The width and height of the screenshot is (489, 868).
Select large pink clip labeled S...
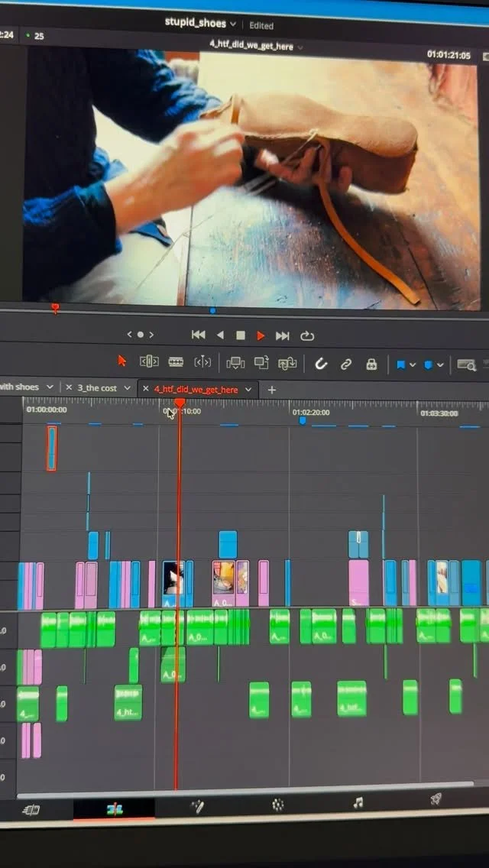(x=359, y=583)
